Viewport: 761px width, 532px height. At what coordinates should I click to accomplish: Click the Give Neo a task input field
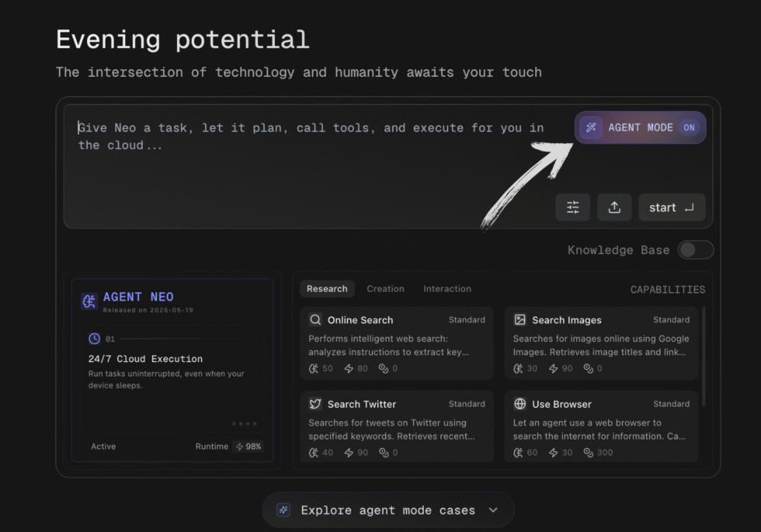(311, 155)
